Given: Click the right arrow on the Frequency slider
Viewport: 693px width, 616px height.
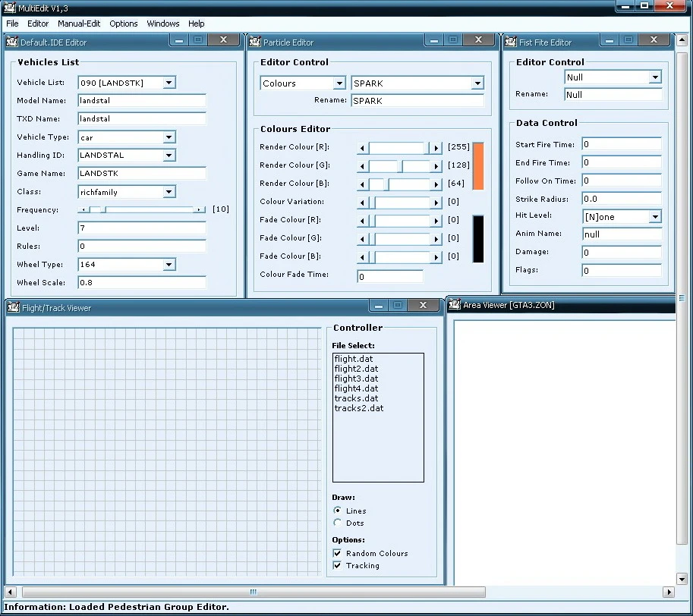Looking at the screenshot, I should pyautogui.click(x=200, y=209).
